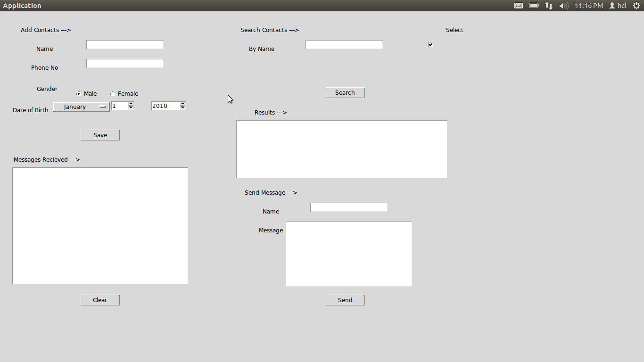Open the mail envelope icon in tray

(x=519, y=5)
